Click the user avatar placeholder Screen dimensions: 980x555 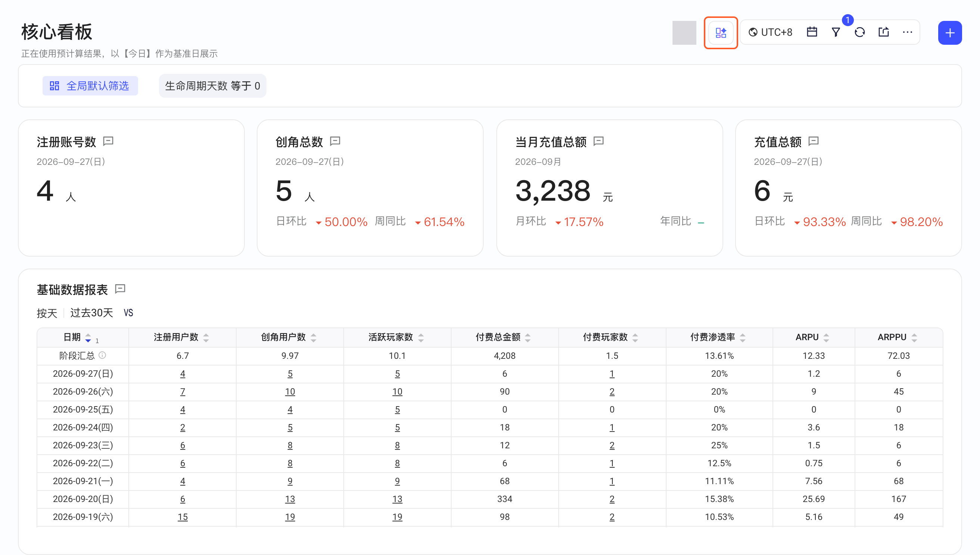(x=684, y=33)
